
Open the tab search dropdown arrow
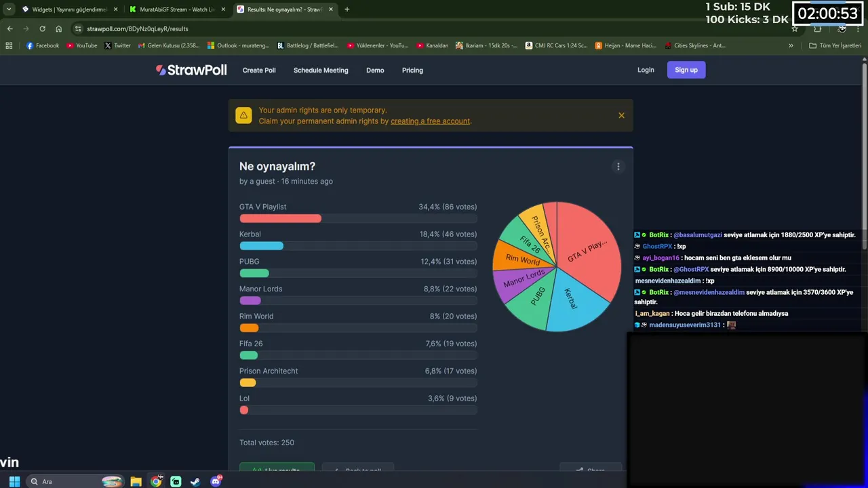click(8, 9)
